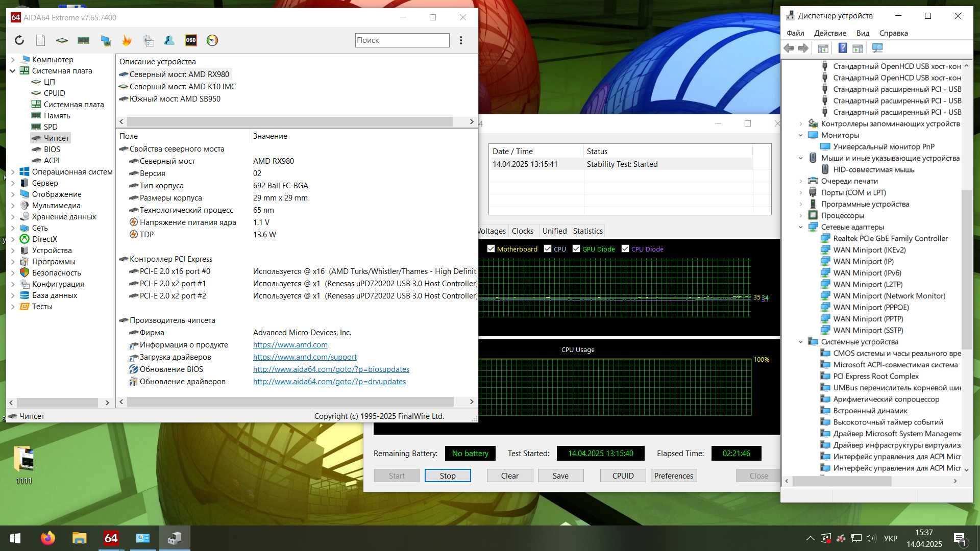Click the Clear button in stability test
Image resolution: width=980 pixels, height=551 pixels.
(x=509, y=475)
